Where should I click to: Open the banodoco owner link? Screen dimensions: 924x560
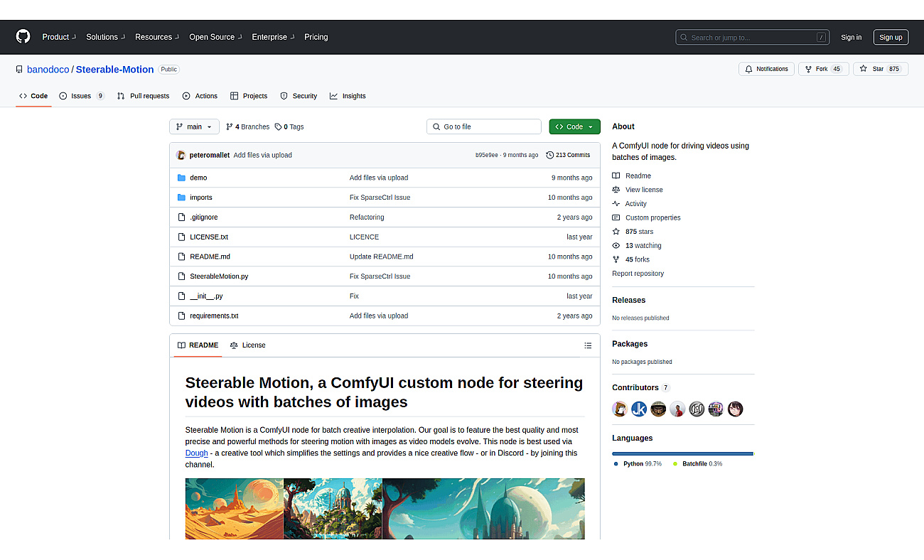(x=48, y=69)
